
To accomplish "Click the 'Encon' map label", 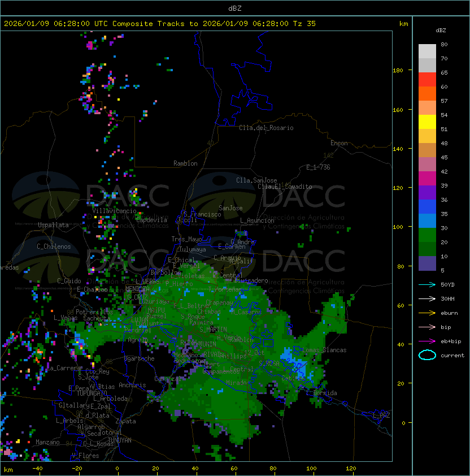I will (x=339, y=143).
